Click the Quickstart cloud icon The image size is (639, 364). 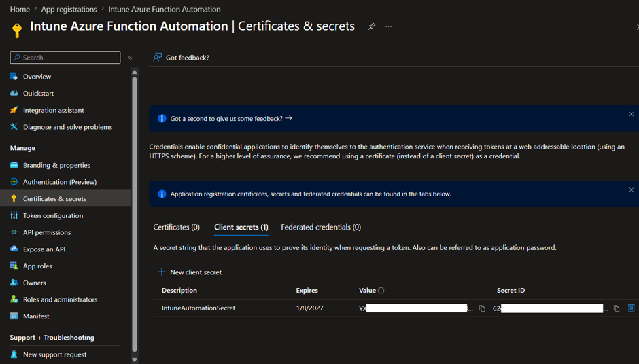[x=14, y=93]
